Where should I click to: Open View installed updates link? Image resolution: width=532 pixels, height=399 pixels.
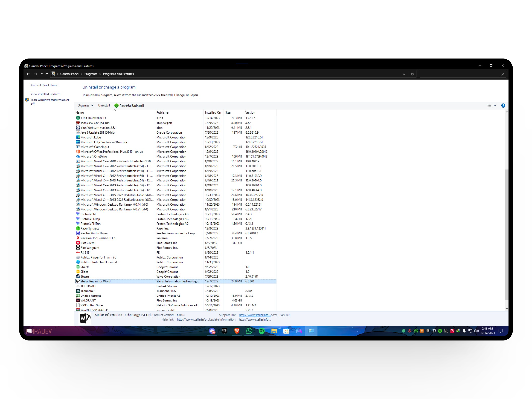pyautogui.click(x=45, y=94)
